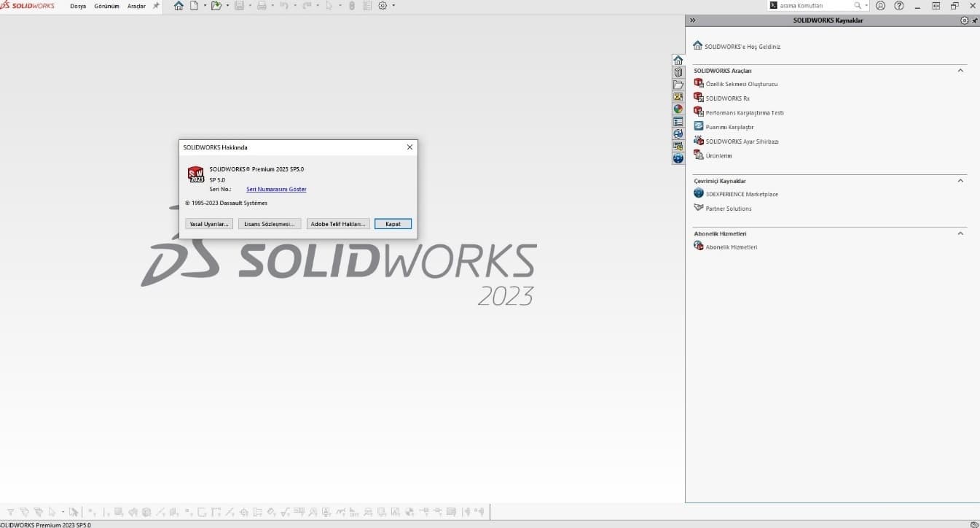Image resolution: width=980 pixels, height=528 pixels.
Task: Open Puanımı Karşılaştır
Action: coord(729,127)
